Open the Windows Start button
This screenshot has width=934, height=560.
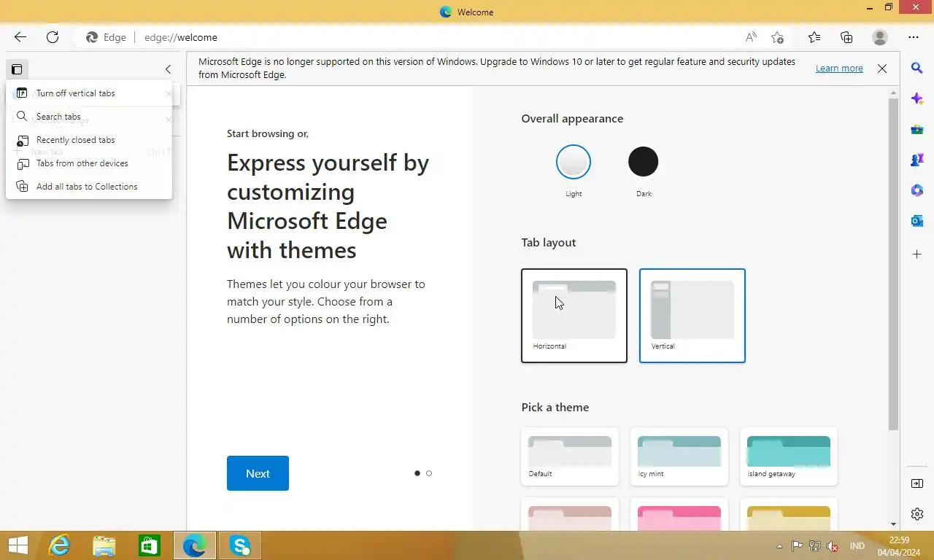(x=18, y=545)
